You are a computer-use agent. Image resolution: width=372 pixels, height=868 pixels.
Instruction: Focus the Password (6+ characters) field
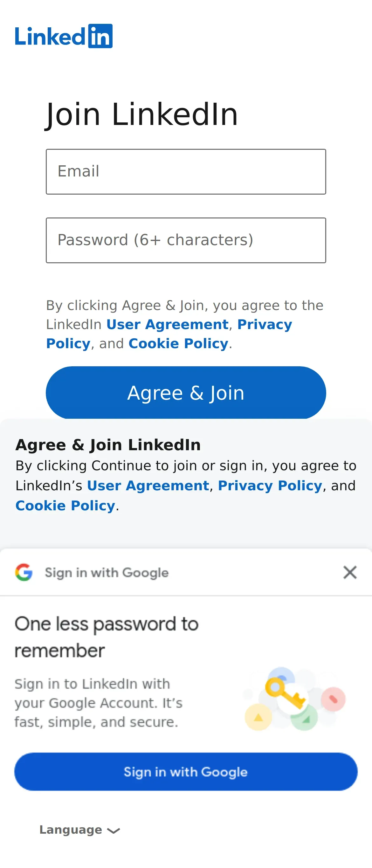[x=186, y=240]
